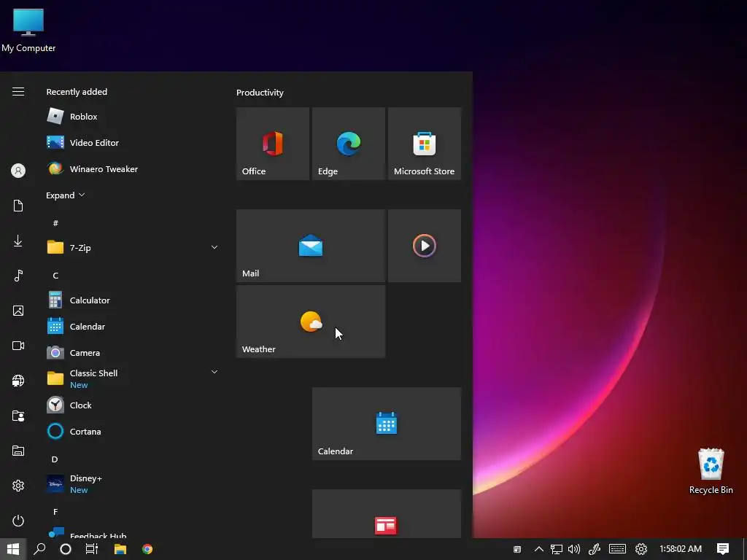
Task: Open the Action Center notifications icon
Action: [723, 549]
